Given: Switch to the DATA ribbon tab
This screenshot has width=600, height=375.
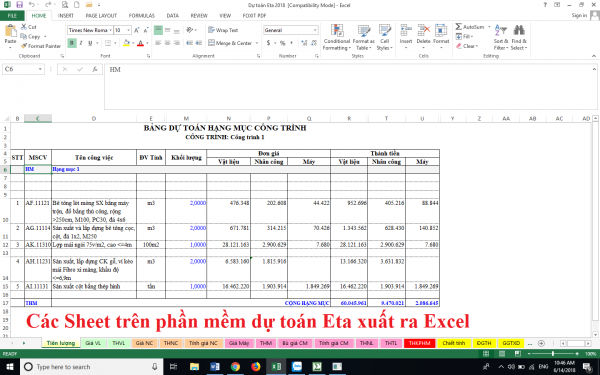Looking at the screenshot, I should point(173,16).
